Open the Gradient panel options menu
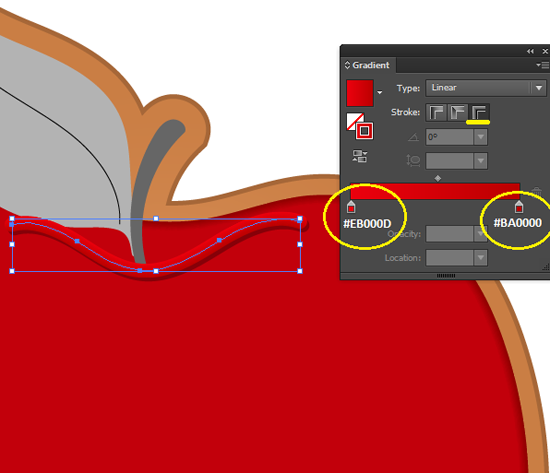550x473 pixels. click(x=542, y=65)
